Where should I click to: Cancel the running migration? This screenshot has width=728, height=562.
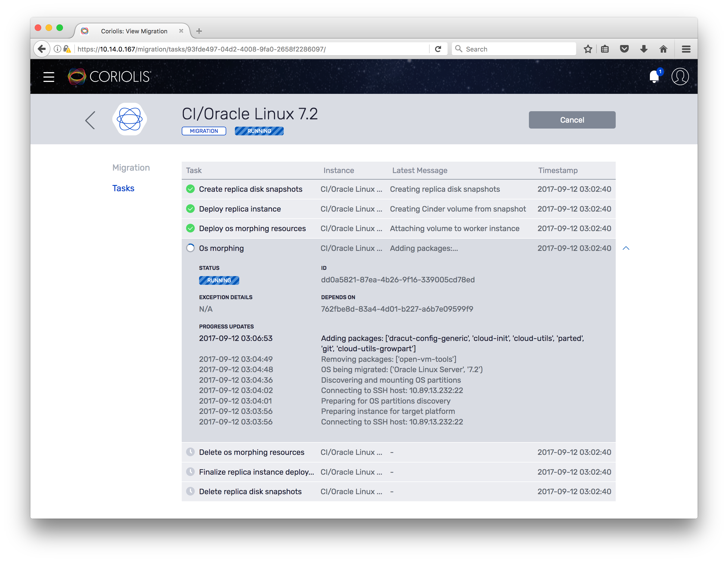pyautogui.click(x=572, y=120)
